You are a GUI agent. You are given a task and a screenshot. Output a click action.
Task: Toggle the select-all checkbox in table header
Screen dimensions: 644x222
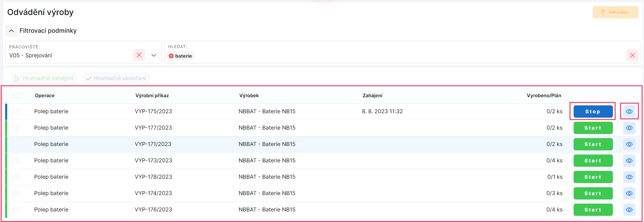click(16, 95)
